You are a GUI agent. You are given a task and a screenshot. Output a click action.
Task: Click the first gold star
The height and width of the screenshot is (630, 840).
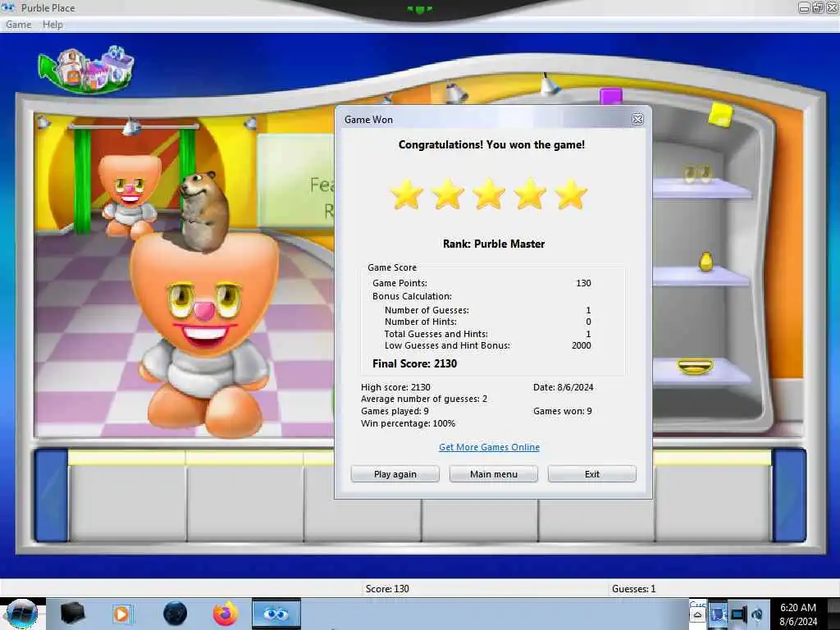[x=407, y=194]
